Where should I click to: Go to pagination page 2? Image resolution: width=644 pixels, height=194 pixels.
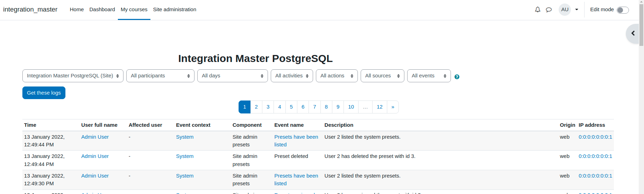click(x=256, y=107)
